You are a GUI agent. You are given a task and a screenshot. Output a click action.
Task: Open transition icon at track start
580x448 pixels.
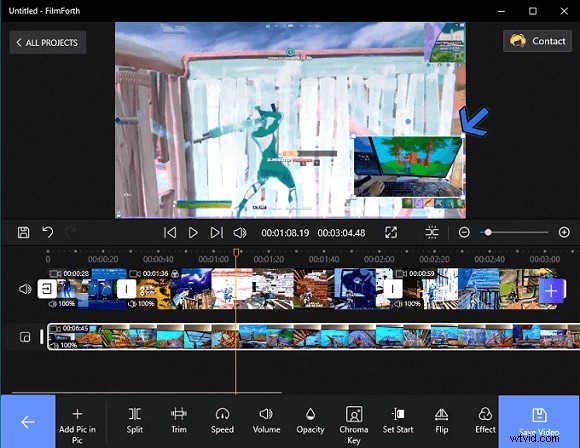(47, 289)
